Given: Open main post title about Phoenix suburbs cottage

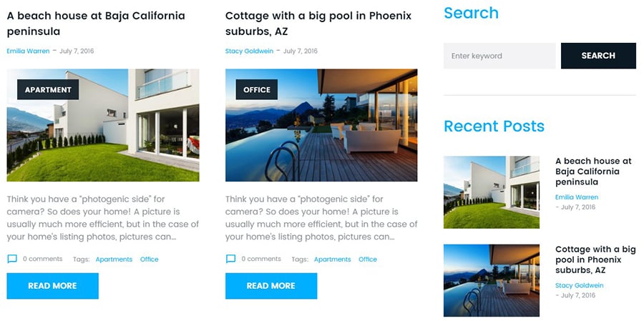Looking at the screenshot, I should (318, 23).
